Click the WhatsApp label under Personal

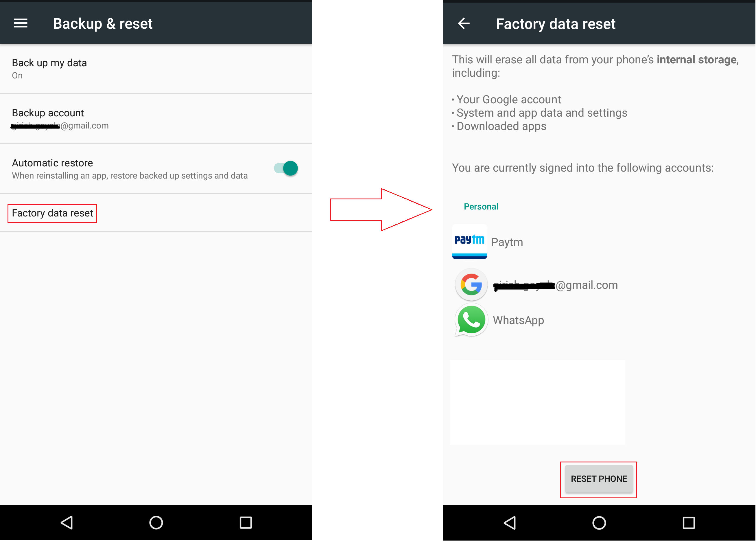(519, 320)
